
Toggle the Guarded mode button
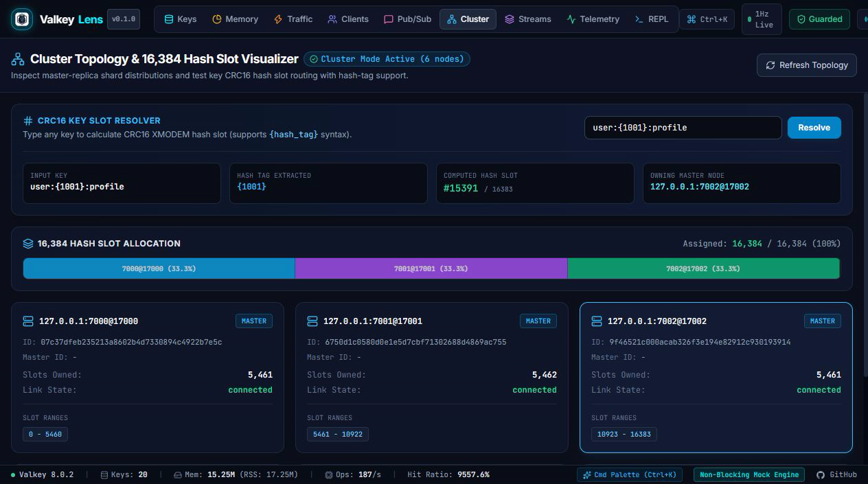coord(819,19)
